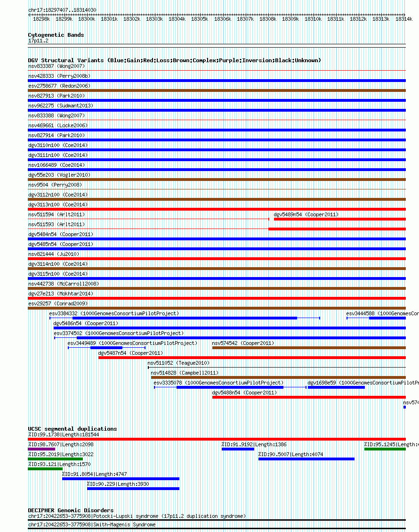The height and width of the screenshot is (532, 419).
Task: Open variant nsv821444 (Ju2010)
Action: tap(54, 254)
